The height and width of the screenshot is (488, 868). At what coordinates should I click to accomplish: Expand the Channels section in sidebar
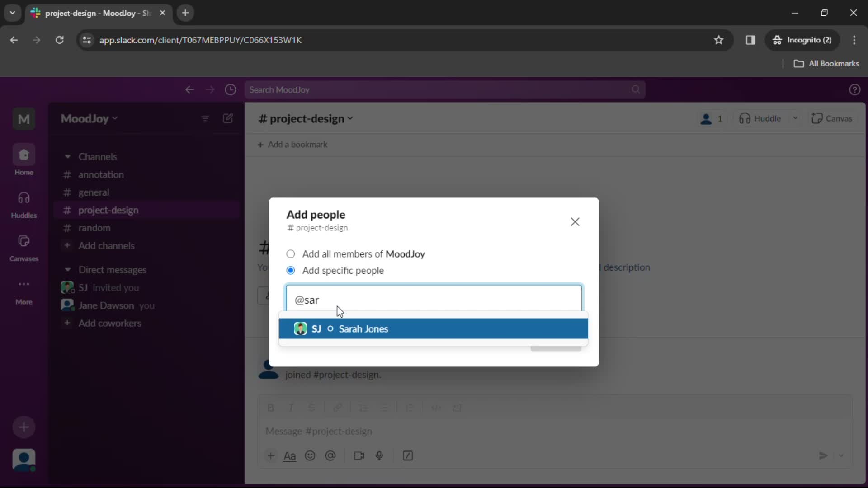pyautogui.click(x=67, y=156)
